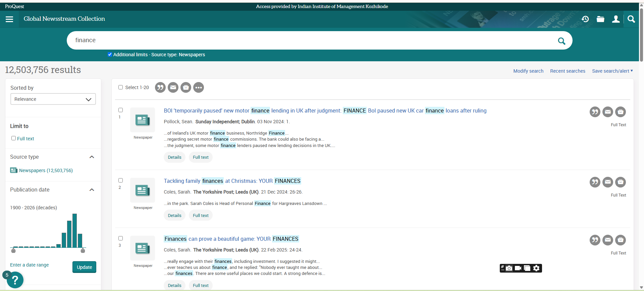Click the user account profile icon
This screenshot has width=644, height=291.
point(616,19)
